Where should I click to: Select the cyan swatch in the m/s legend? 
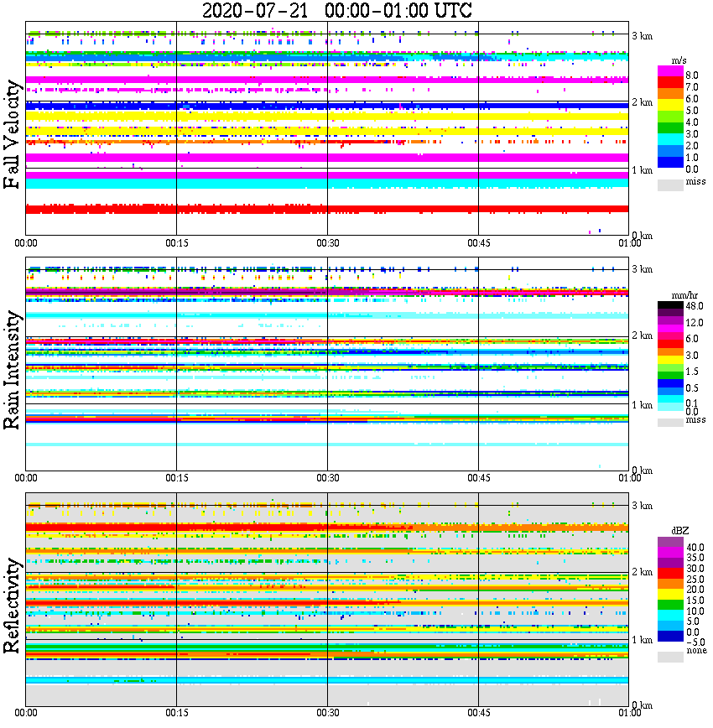pos(670,139)
